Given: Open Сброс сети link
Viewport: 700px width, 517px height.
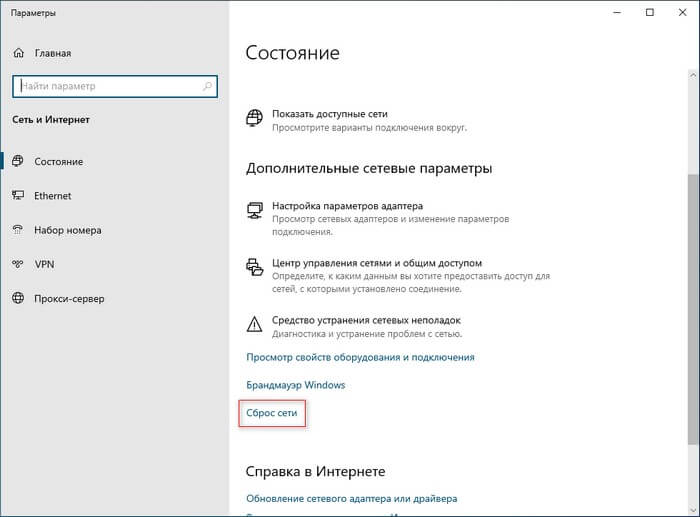Looking at the screenshot, I should [272, 413].
